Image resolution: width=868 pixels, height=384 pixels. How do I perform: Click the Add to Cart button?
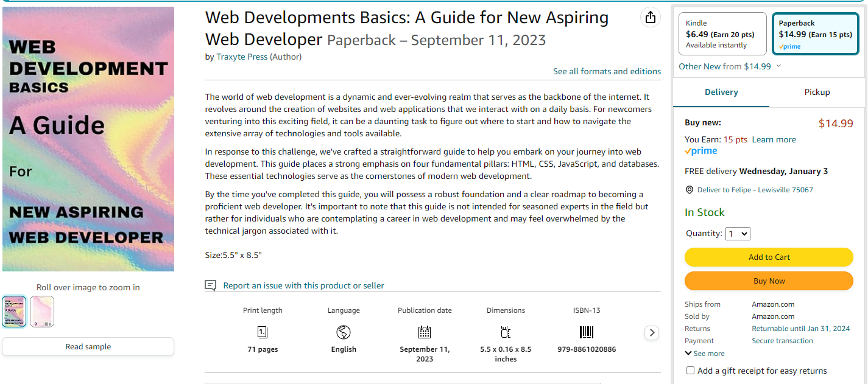(769, 257)
